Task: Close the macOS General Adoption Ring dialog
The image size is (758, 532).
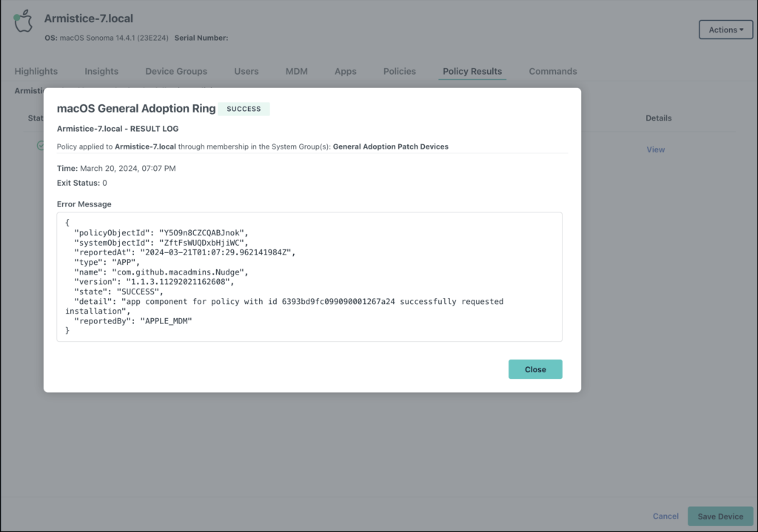Action: [535, 368]
